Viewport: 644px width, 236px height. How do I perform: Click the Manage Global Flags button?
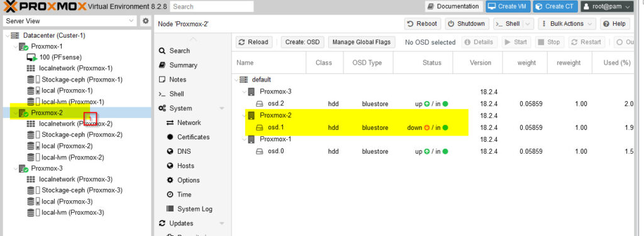[x=362, y=42]
